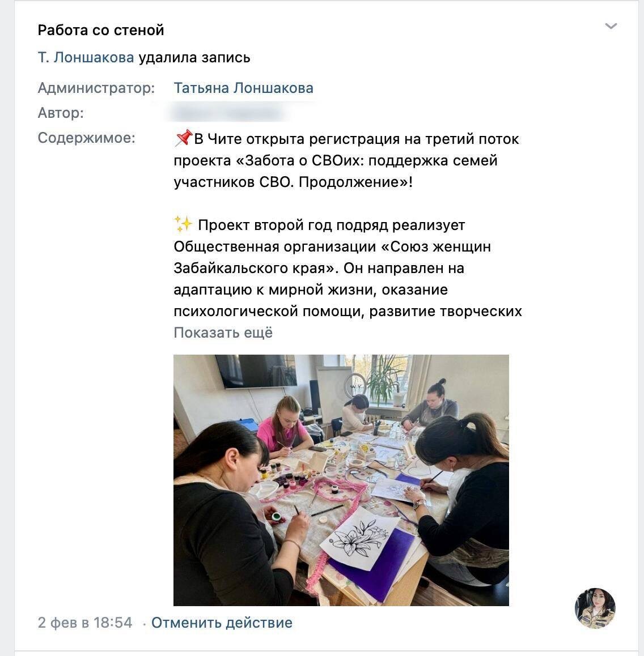
Task: Click the удалила запись action text
Action: pyautogui.click(x=194, y=57)
